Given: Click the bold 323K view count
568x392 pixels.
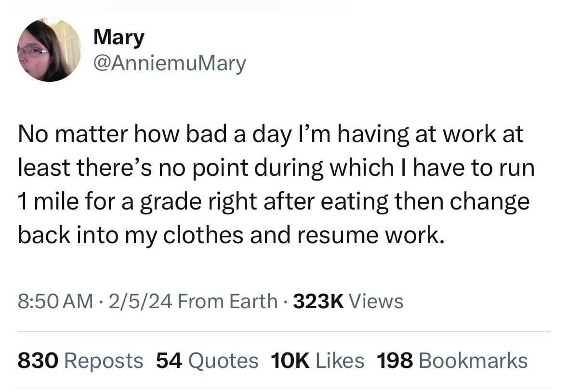Looking at the screenshot, I should click(x=318, y=301).
